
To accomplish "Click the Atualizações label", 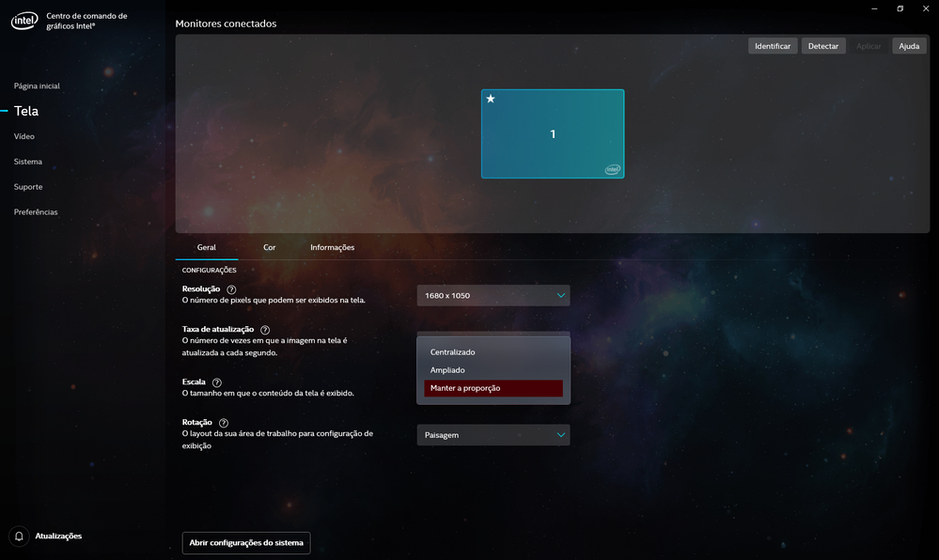I will tap(58, 537).
